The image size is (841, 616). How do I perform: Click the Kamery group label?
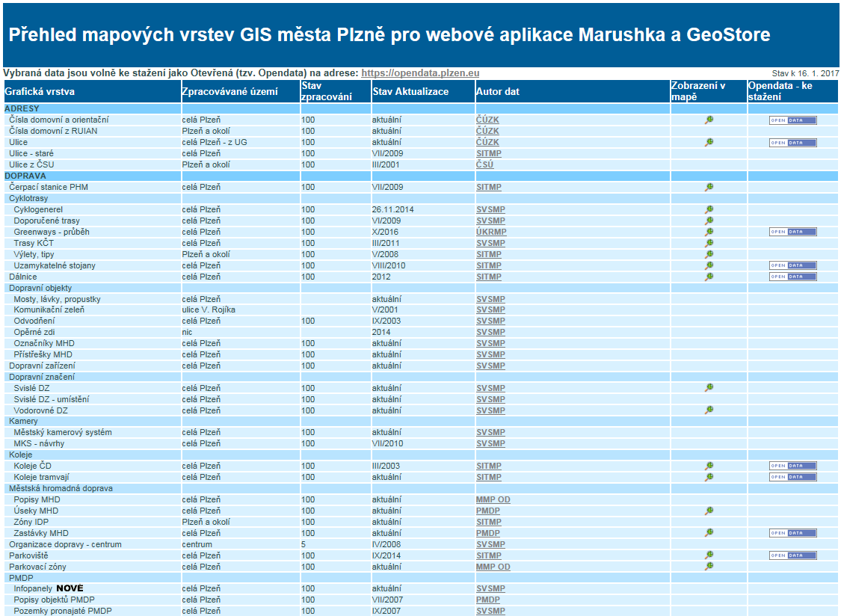[x=24, y=421]
